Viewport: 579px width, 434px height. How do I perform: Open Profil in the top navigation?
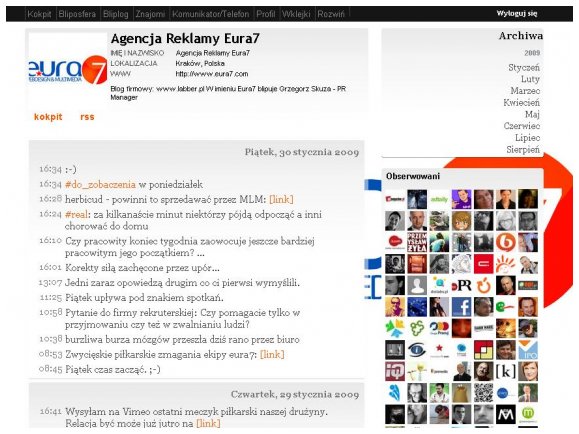(x=265, y=14)
